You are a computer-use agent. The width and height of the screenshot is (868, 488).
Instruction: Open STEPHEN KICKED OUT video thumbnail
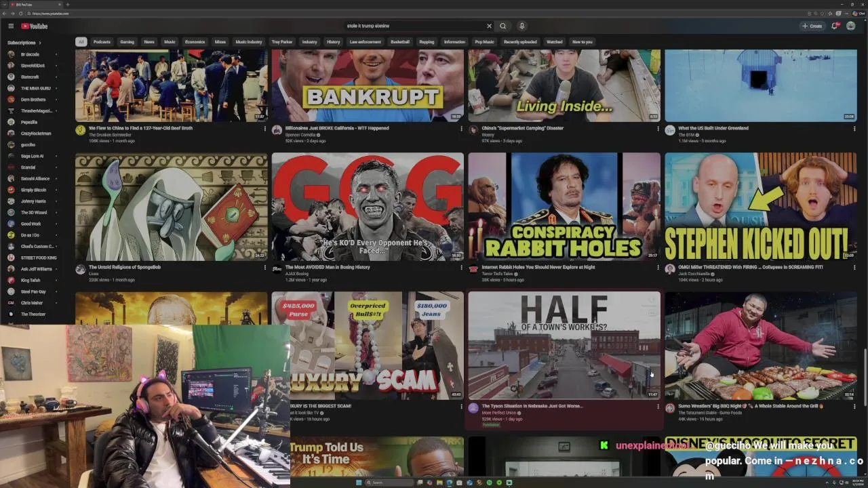point(760,206)
